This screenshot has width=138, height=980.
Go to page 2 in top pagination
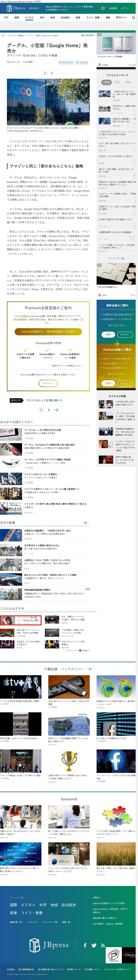coord(52,73)
